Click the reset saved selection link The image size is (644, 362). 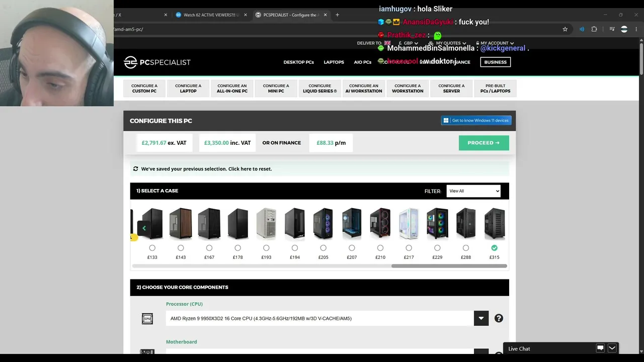tap(250, 169)
